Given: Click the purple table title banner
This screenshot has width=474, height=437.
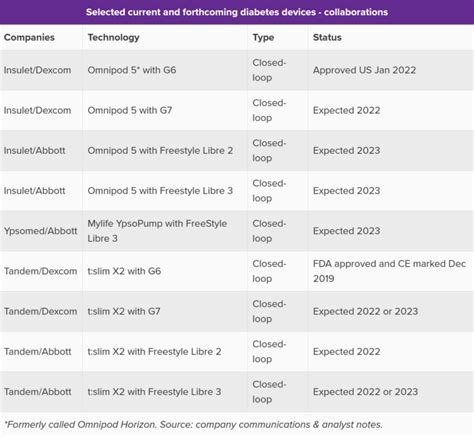Looking at the screenshot, I should (237, 12).
